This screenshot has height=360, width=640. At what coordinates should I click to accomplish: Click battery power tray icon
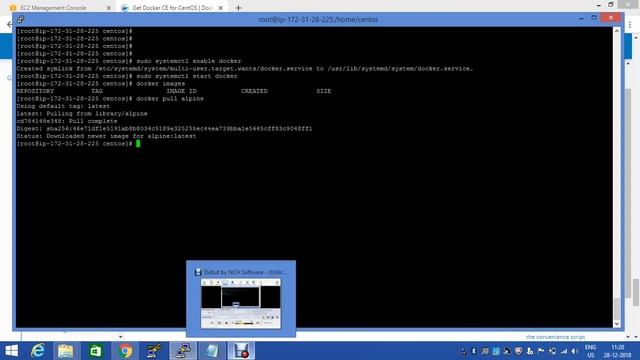tap(552, 351)
